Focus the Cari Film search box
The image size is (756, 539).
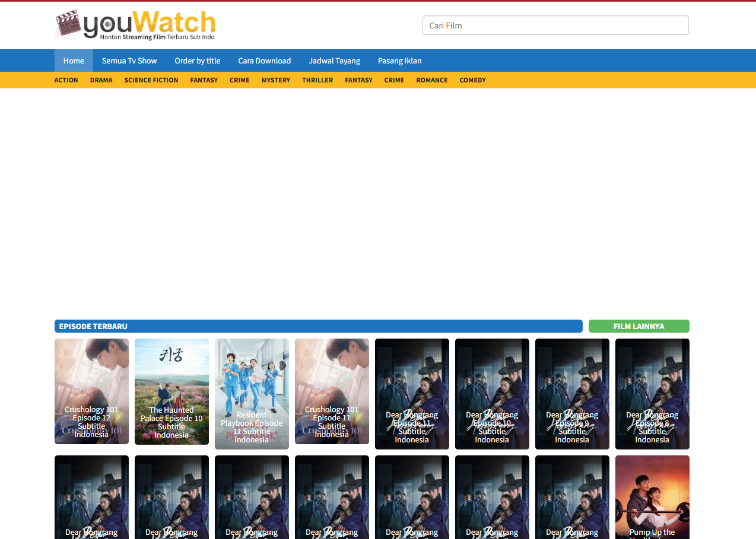click(x=555, y=25)
